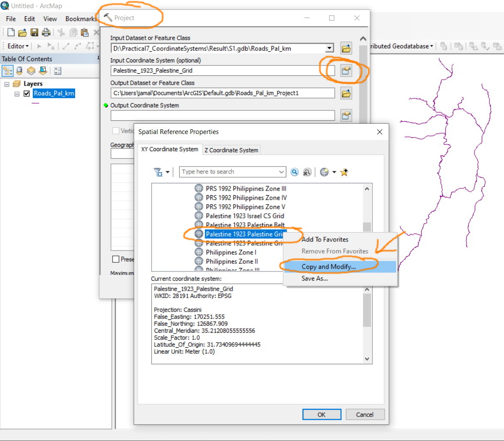Click OK in Spatial Reference Properties
Screen dimensions: 504x441
tap(322, 414)
